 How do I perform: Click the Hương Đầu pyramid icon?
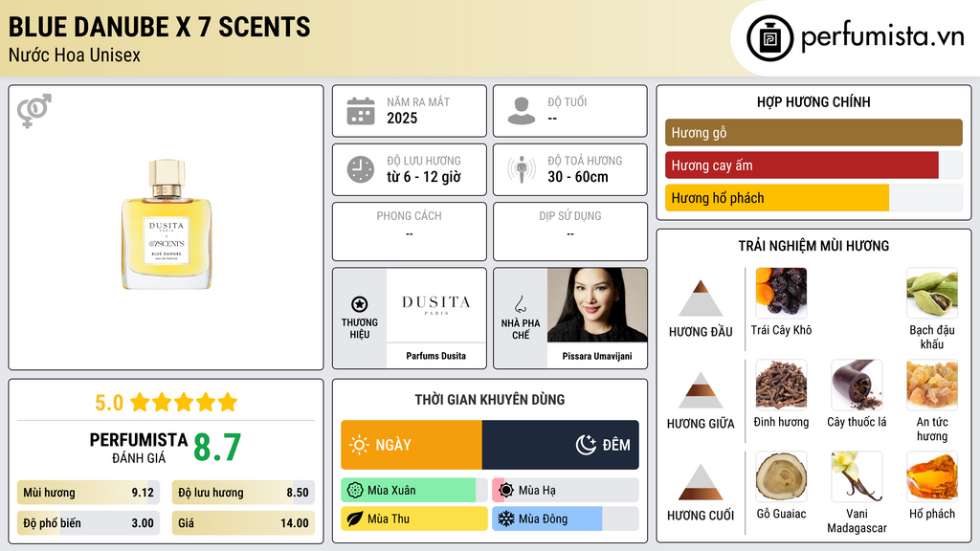click(x=701, y=298)
